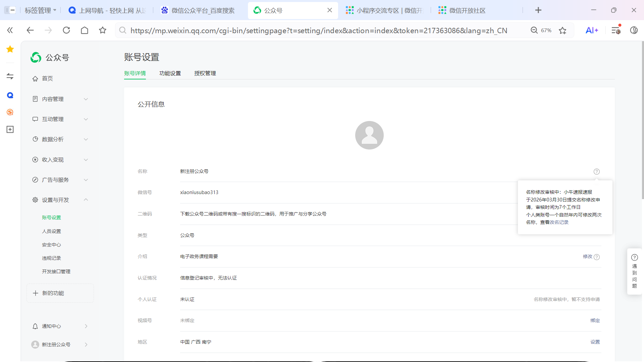Click the AI+ assistant icon

tap(592, 31)
